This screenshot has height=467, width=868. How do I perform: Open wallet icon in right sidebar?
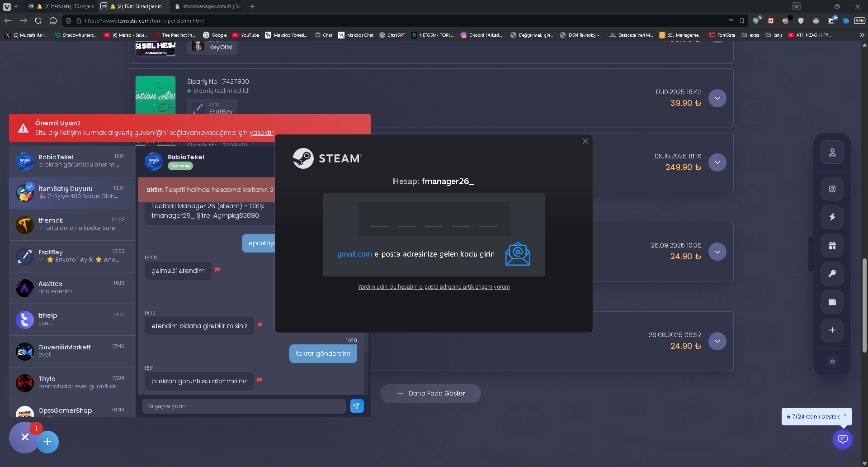coord(832,302)
